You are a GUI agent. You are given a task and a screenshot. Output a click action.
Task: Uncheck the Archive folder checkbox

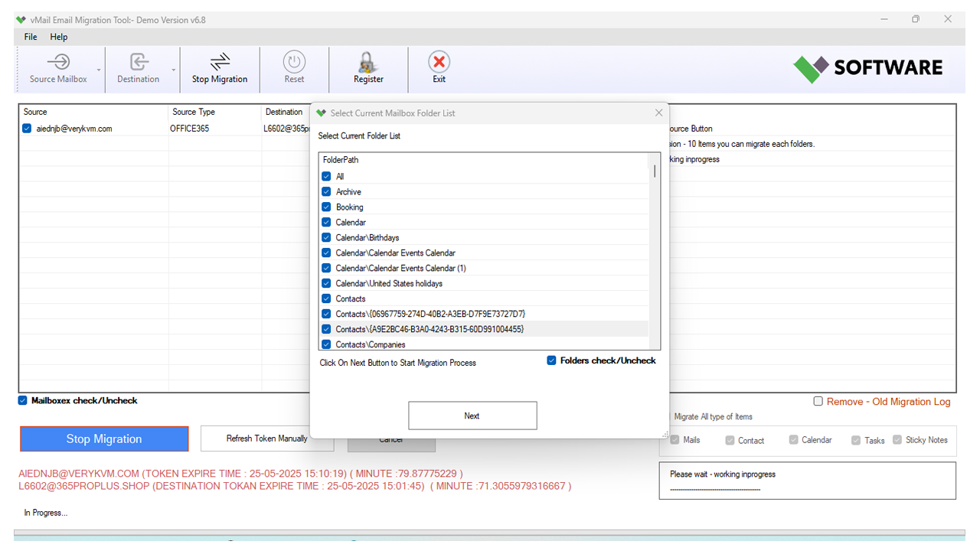click(326, 191)
